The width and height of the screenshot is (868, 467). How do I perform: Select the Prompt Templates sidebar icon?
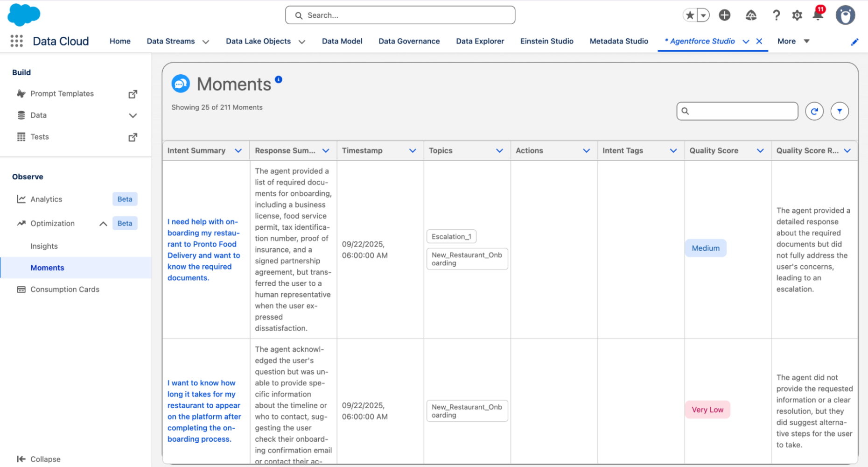[21, 93]
